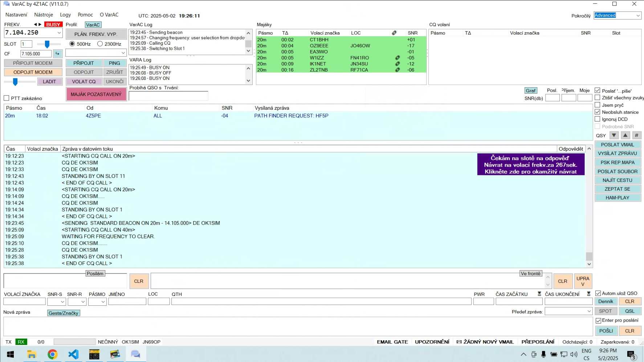This screenshot has width=644, height=362.
Task: Click the volume speaker tray icon
Action: click(x=574, y=354)
